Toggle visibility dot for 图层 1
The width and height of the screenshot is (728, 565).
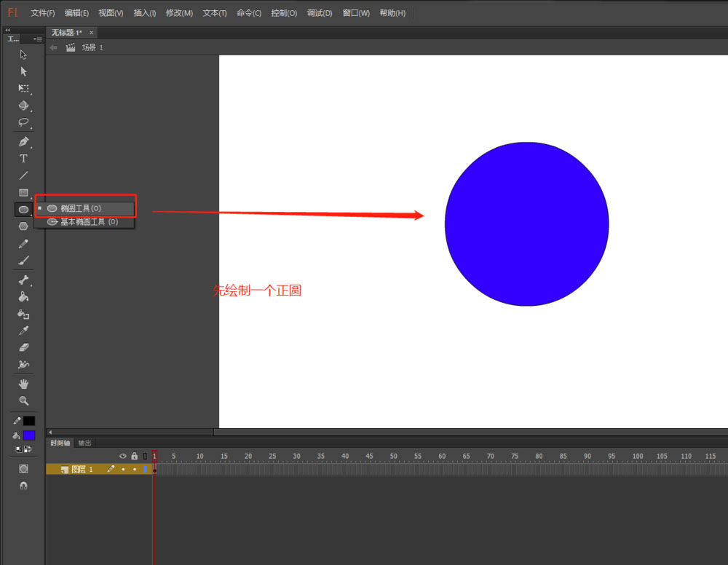[x=123, y=470]
